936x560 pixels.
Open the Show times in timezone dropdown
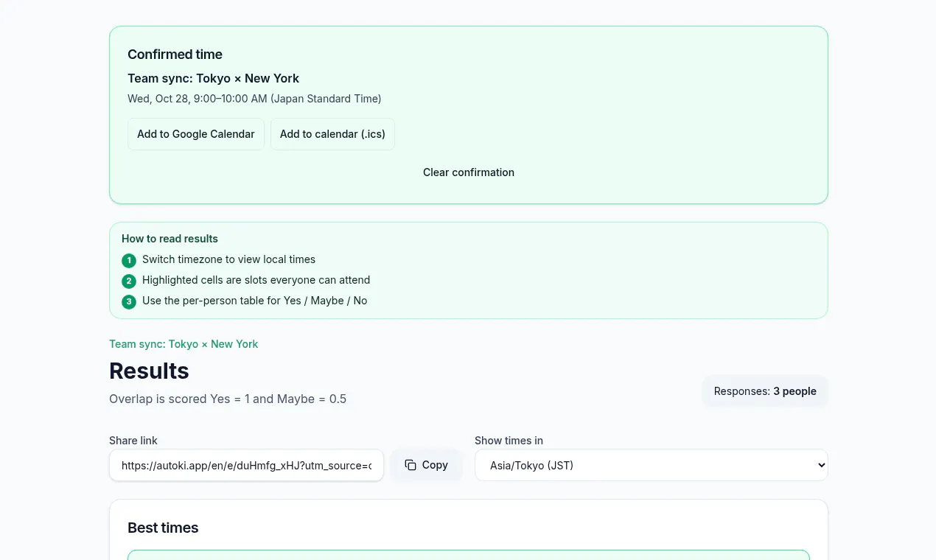(x=652, y=465)
